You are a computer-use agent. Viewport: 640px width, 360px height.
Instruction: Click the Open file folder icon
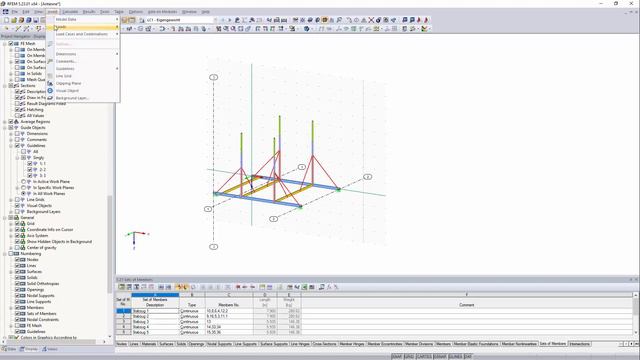pos(13,20)
